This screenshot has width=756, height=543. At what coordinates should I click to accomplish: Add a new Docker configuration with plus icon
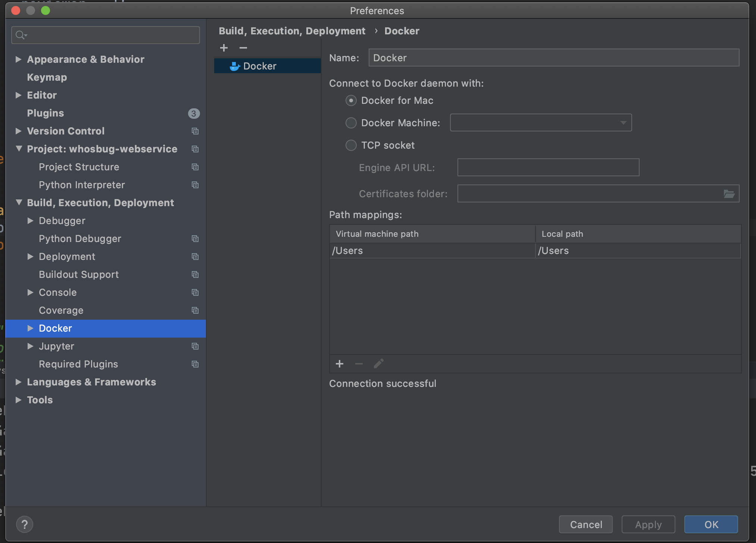[x=224, y=48]
